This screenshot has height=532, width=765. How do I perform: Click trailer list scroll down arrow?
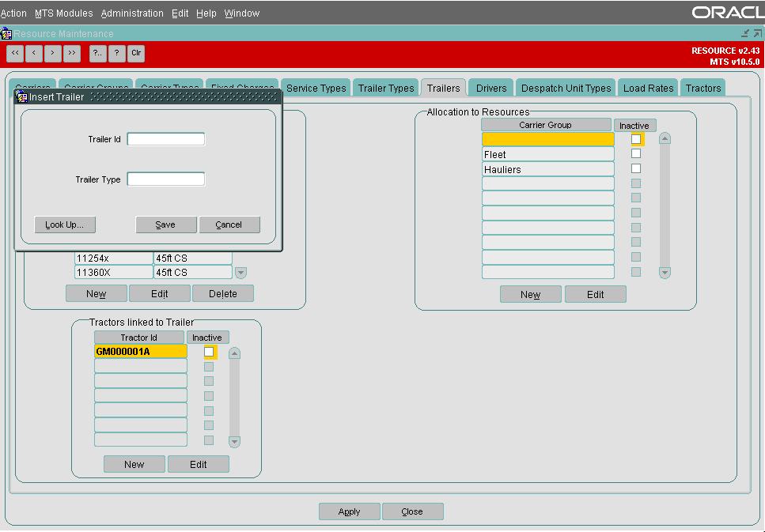click(240, 273)
